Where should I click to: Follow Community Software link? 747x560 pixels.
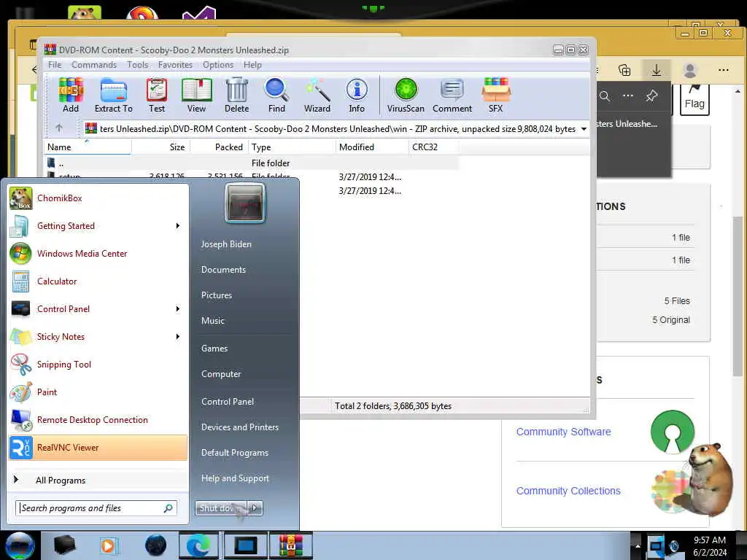coord(564,432)
